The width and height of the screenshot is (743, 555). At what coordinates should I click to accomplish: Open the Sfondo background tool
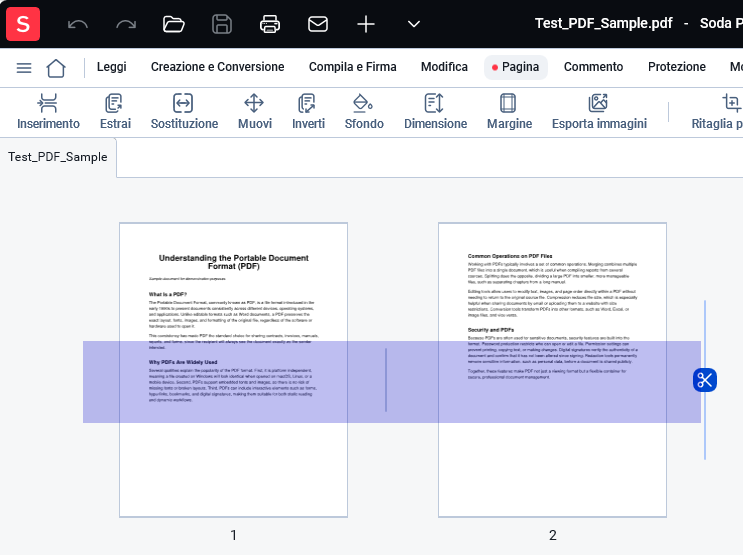coord(364,112)
